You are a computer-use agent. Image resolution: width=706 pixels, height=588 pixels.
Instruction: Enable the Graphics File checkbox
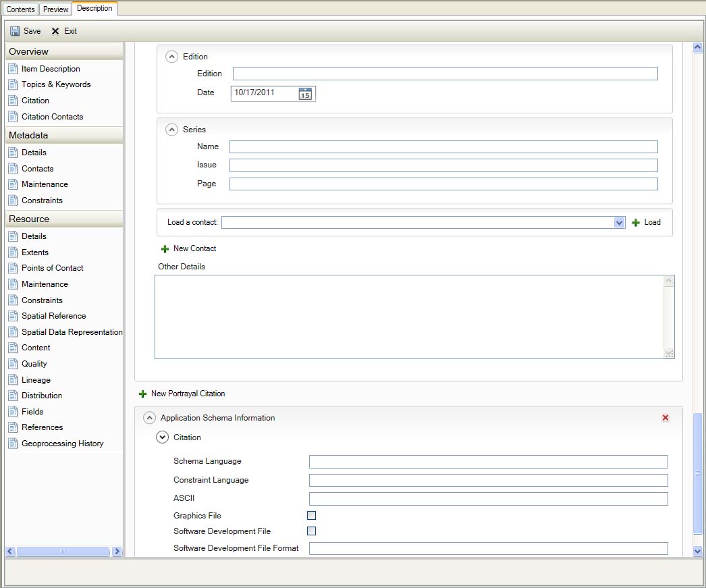tap(312, 516)
